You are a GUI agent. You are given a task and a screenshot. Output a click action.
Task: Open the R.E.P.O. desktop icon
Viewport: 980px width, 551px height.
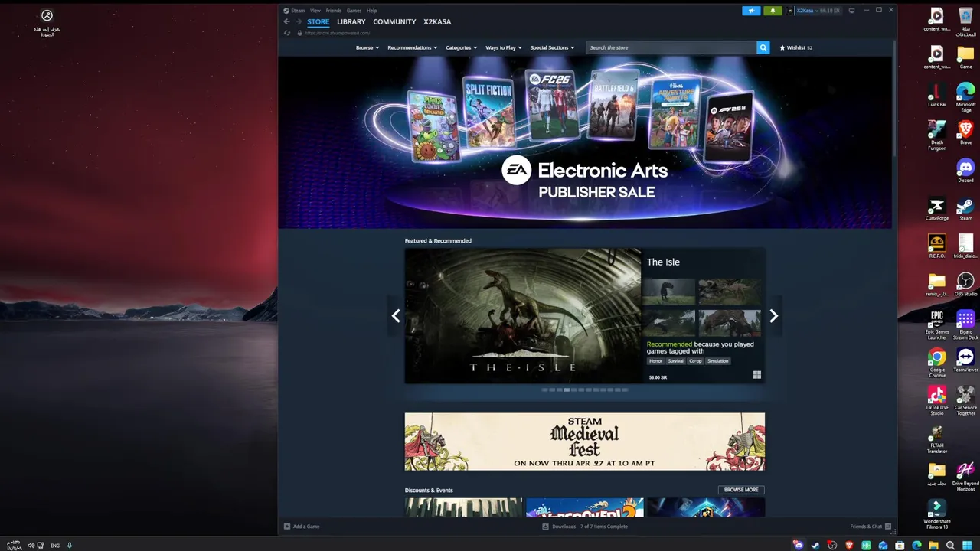(937, 246)
